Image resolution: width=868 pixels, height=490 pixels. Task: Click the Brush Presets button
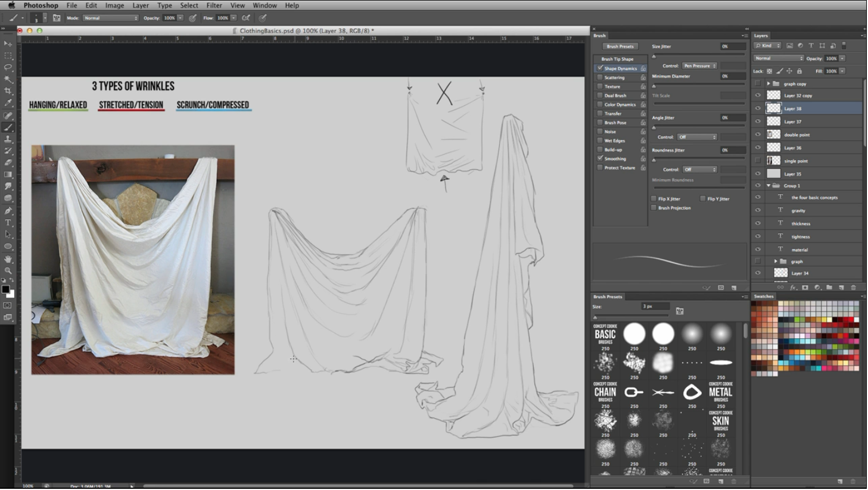click(620, 46)
